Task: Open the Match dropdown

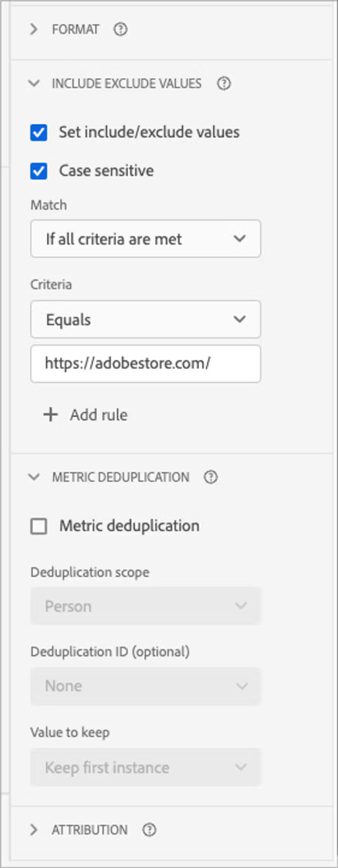Action: [x=145, y=239]
